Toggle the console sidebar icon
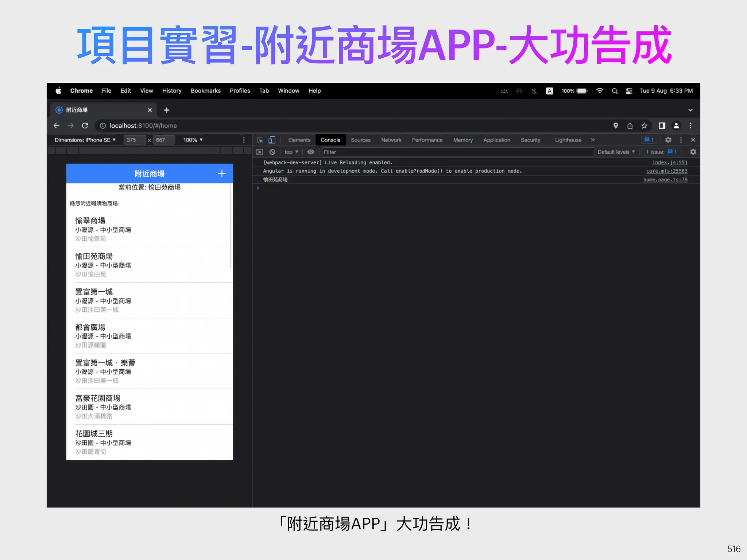The height and width of the screenshot is (560, 747). [x=259, y=152]
